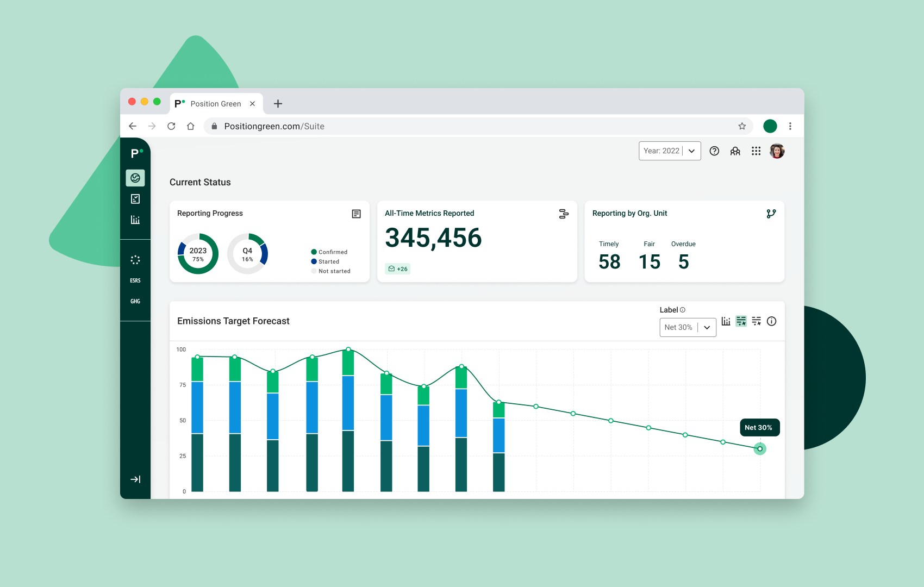The height and width of the screenshot is (587, 924).
Task: Select the bar chart icon in sidebar
Action: 135,220
